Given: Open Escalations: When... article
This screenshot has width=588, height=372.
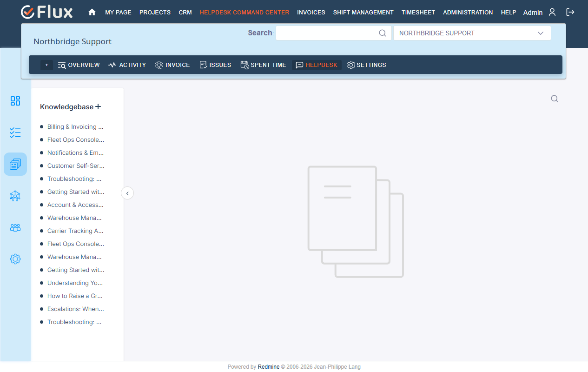Looking at the screenshot, I should pos(76,309).
